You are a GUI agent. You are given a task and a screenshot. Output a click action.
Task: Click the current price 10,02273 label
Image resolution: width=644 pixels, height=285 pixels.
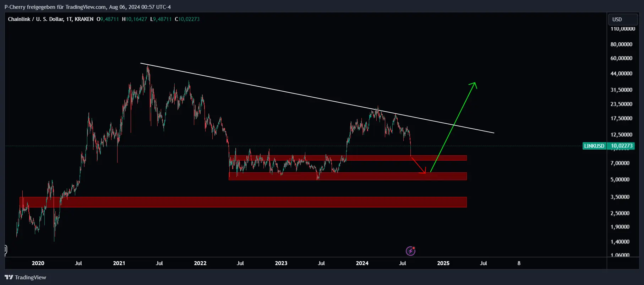tap(621, 146)
